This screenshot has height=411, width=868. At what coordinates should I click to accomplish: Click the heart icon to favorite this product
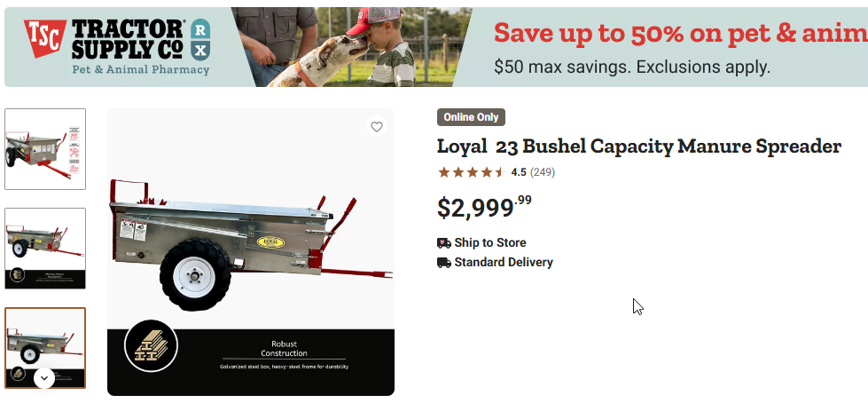point(377,127)
